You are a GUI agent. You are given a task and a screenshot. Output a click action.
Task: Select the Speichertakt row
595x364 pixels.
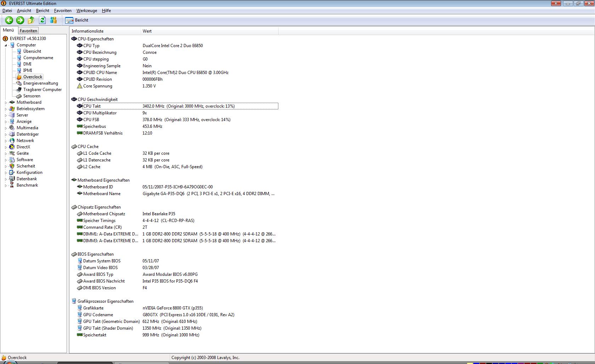point(177,335)
